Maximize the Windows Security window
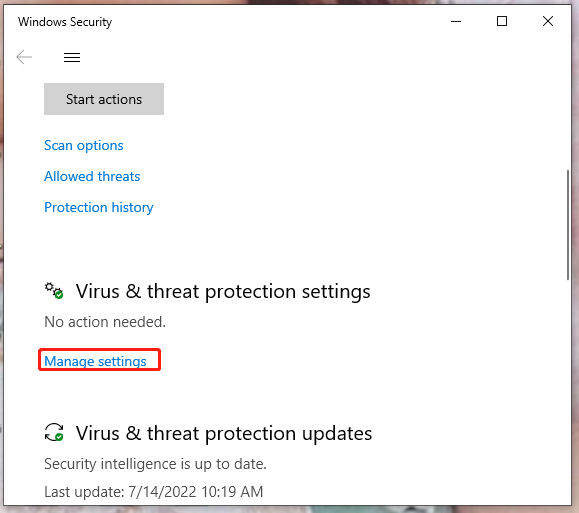579x513 pixels. [x=502, y=21]
